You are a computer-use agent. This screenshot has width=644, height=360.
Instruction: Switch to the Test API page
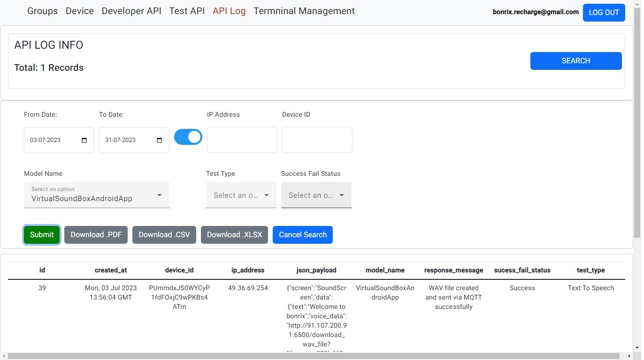click(187, 11)
